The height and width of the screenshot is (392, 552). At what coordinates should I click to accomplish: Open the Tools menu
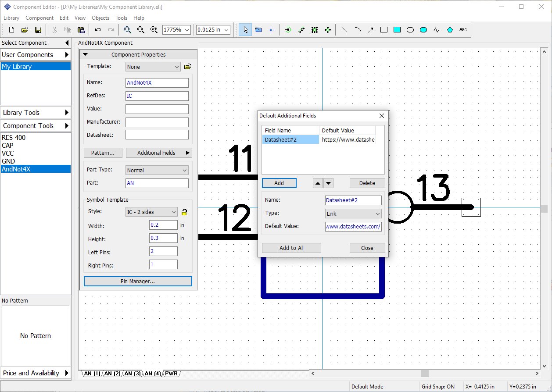[122, 18]
